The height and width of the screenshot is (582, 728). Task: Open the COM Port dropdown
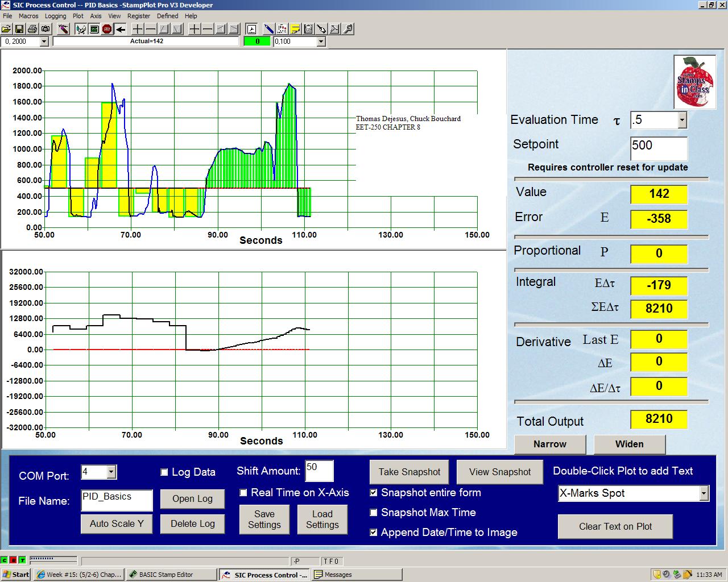pos(111,472)
